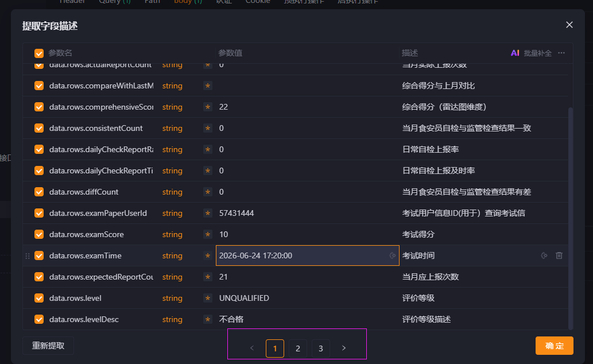The image size is (593, 364).
Task: Edit the UNQUALIFIED value field
Action: pyautogui.click(x=308, y=298)
